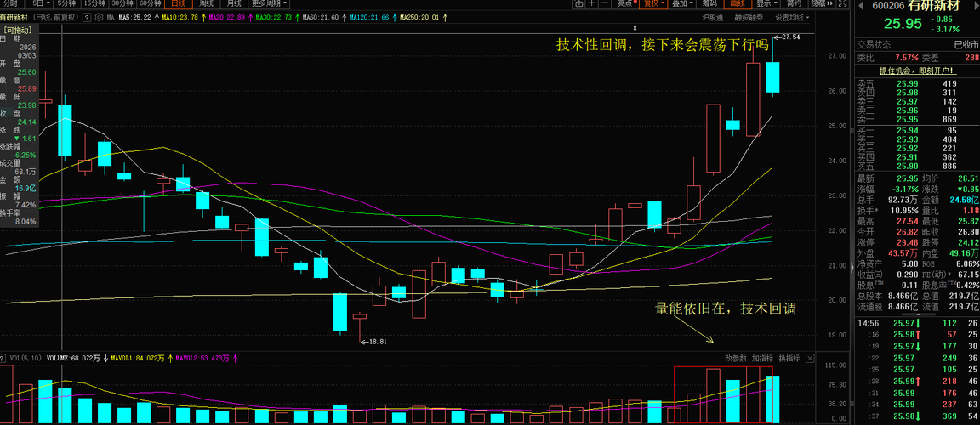980x425 pixels.
Task: Click 换指标 change indicator button
Action: pyautogui.click(x=789, y=358)
